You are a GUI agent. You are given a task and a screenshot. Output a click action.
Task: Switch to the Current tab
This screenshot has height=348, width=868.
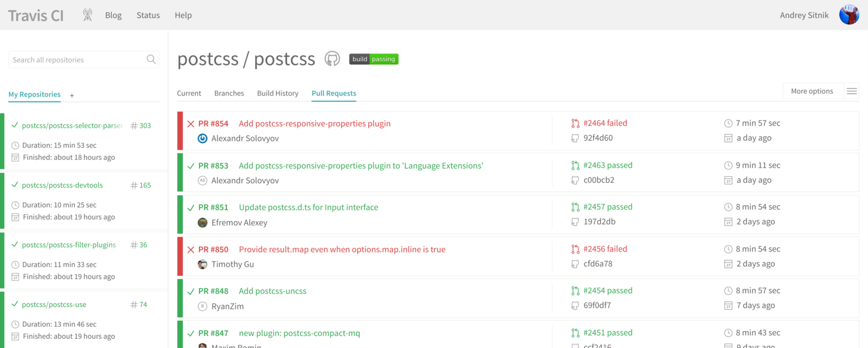[x=189, y=93]
